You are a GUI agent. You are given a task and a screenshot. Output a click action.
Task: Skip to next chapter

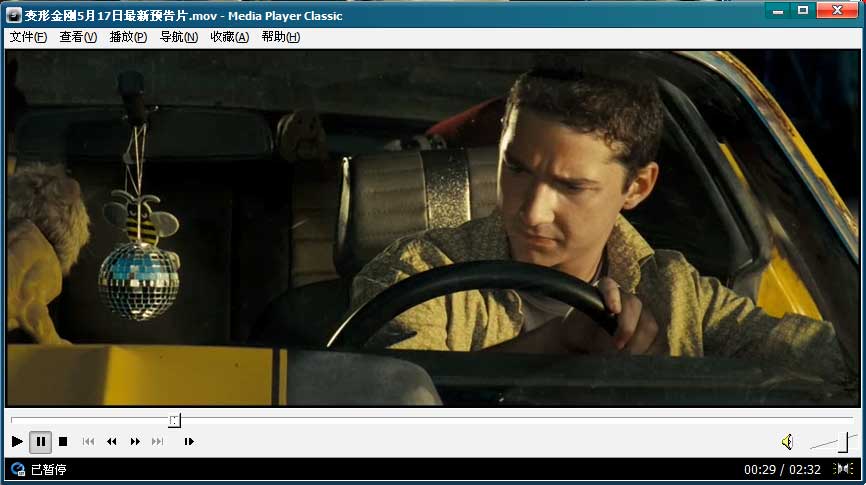coord(158,441)
